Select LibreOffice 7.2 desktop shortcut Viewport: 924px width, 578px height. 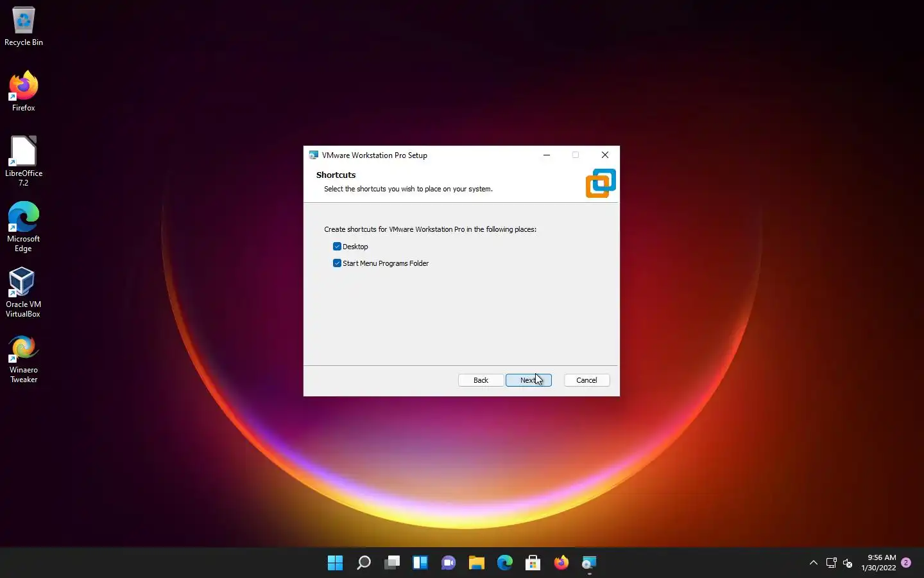click(24, 161)
